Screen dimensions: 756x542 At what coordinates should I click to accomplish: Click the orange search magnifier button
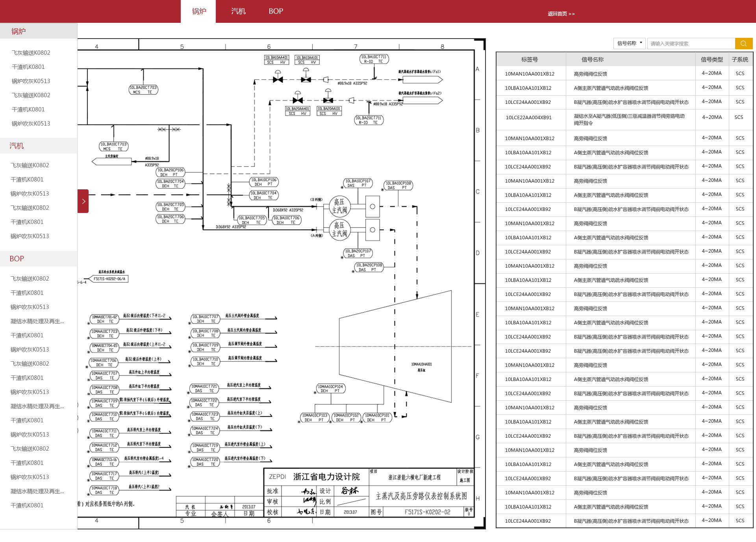pos(743,43)
